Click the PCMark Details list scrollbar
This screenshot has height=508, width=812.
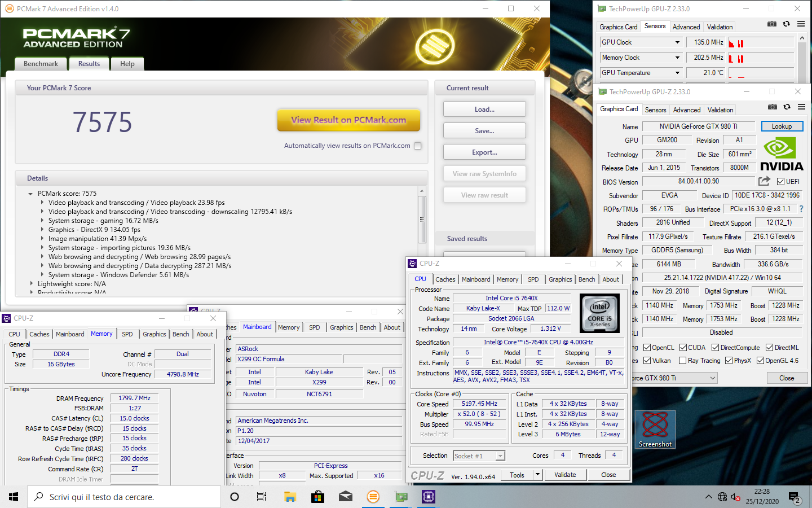click(422, 220)
